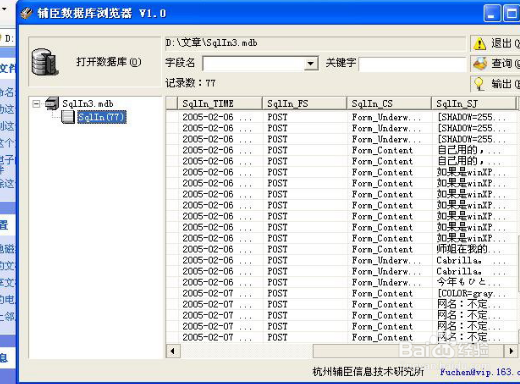Screen dimensions: 520x384
Task: Click the 关键字 keyword input field
Action: [x=412, y=64]
